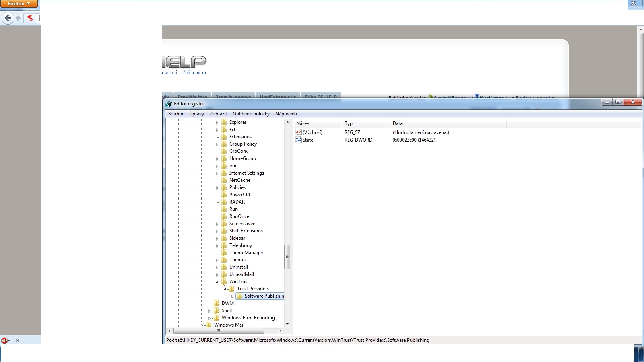The width and height of the screenshot is (644, 362).
Task: Click the tree vertical scrollbar thumb
Action: click(287, 257)
